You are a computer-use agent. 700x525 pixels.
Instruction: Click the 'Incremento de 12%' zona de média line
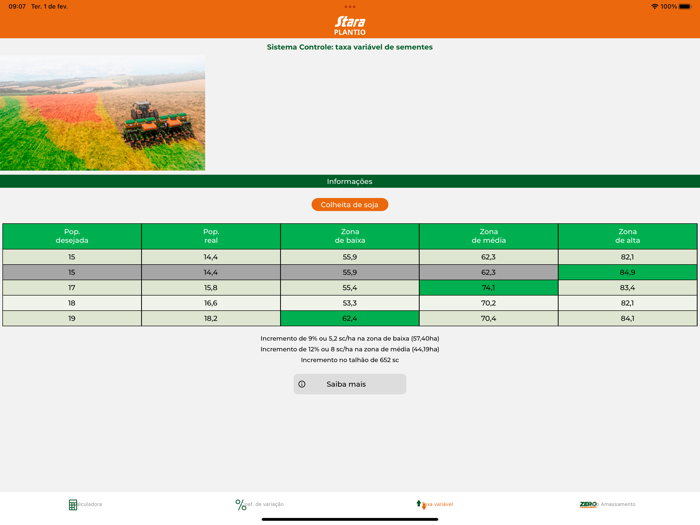point(350,349)
